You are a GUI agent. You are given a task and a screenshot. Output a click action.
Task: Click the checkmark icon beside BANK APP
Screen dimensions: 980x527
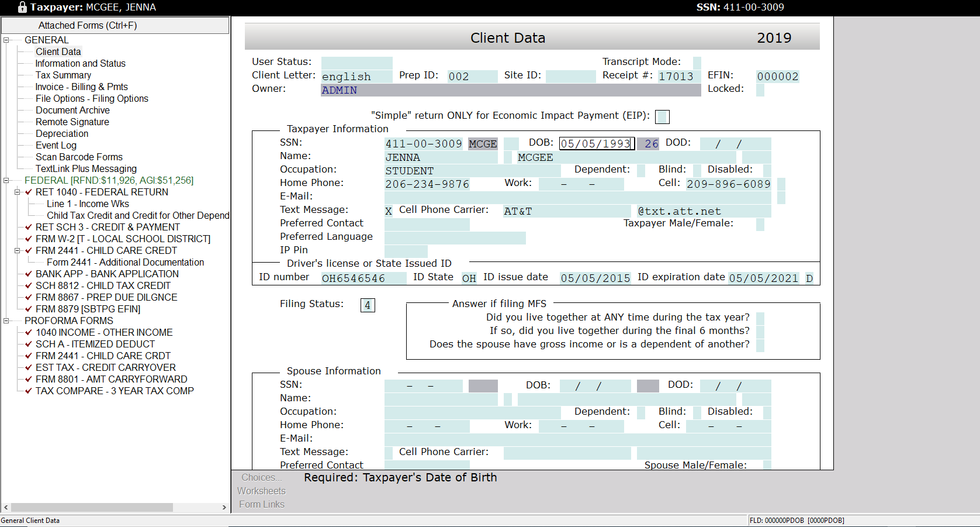point(29,274)
